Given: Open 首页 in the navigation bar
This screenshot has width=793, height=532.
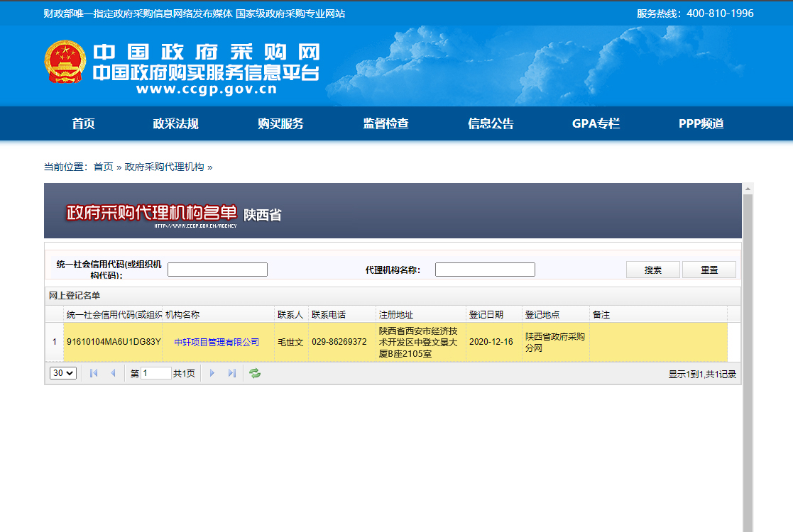Looking at the screenshot, I should coord(83,123).
